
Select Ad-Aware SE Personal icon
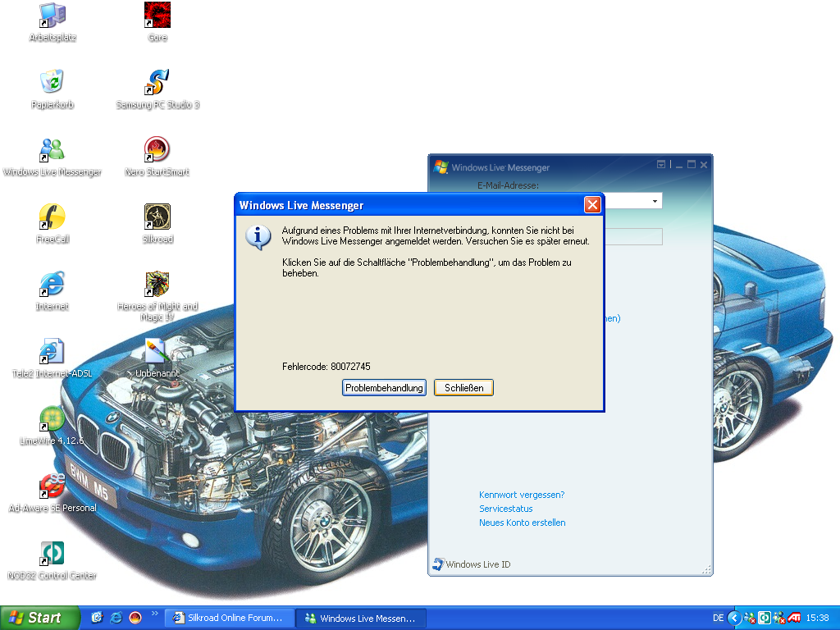click(52, 486)
